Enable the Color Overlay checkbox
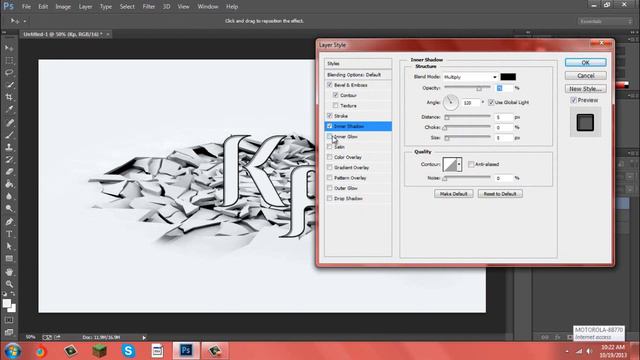Viewport: 640px width, 360px height. pyautogui.click(x=330, y=157)
